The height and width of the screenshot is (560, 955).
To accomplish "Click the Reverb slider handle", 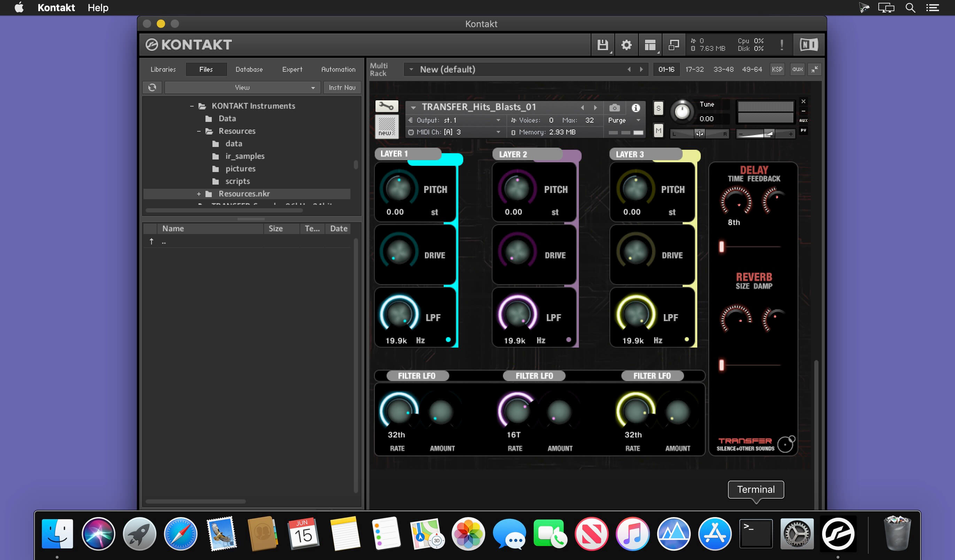I will 722,365.
